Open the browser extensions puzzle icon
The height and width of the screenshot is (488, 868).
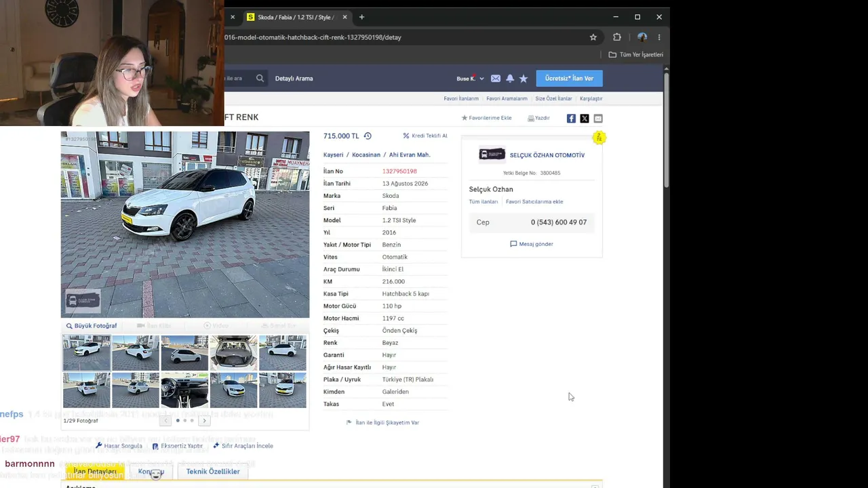(x=617, y=37)
